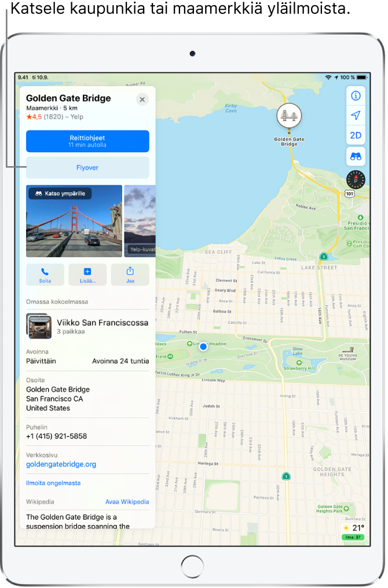Tap the Wikipedia description text
This screenshot has width=388, height=588.
click(78, 521)
